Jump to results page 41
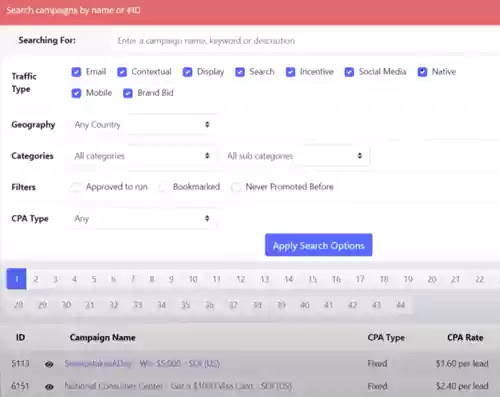Viewport: 500px width, 397px height. (329, 305)
